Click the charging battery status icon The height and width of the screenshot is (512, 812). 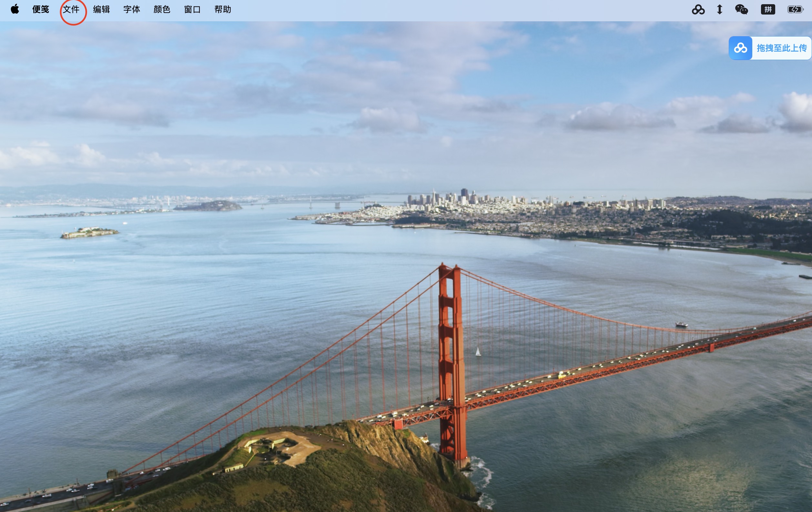click(x=795, y=9)
